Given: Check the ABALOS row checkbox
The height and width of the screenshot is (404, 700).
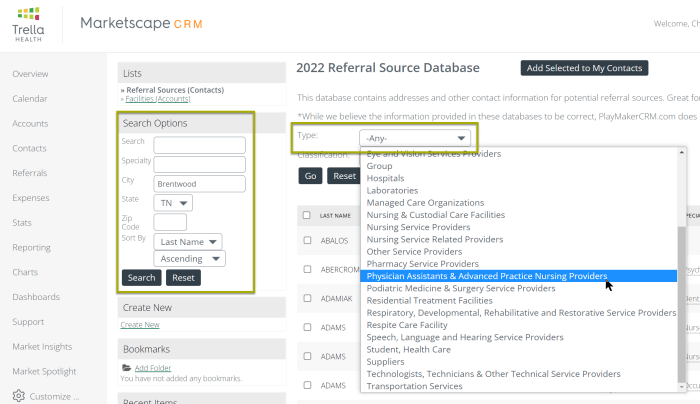Looking at the screenshot, I should coord(307,240).
